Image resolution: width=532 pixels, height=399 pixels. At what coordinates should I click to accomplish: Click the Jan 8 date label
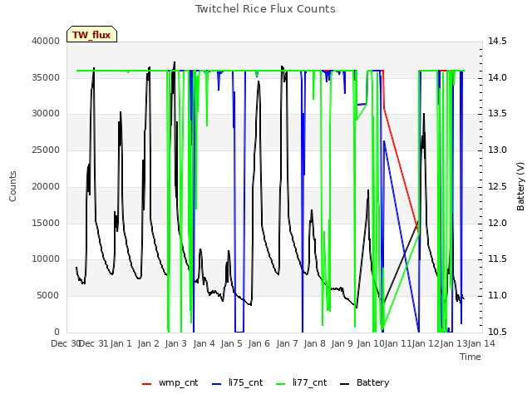point(315,343)
